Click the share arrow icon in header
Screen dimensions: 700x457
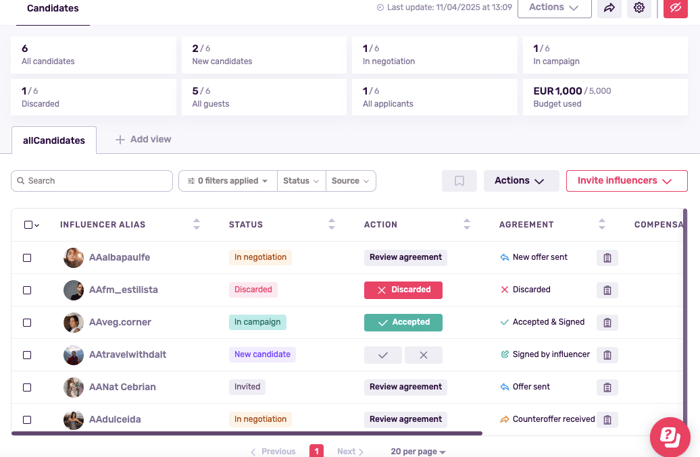point(609,8)
